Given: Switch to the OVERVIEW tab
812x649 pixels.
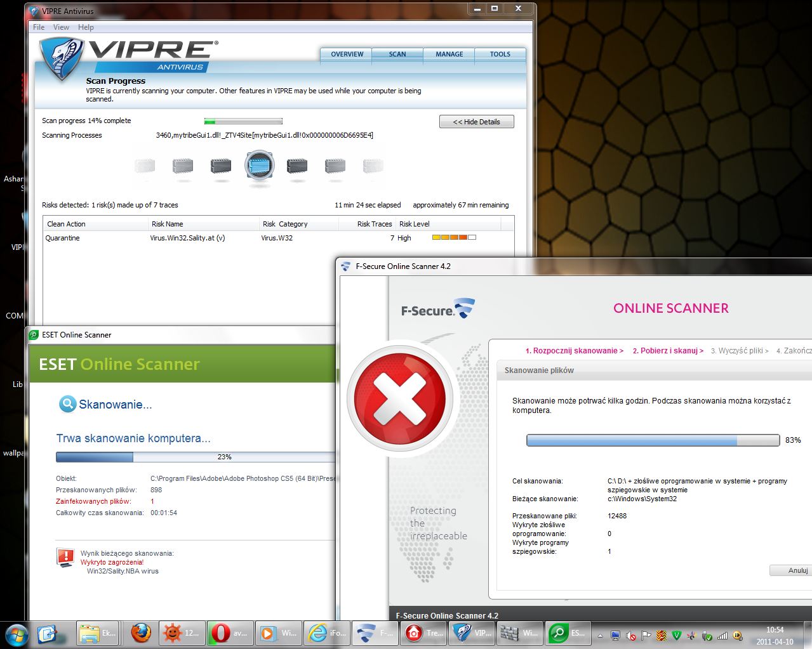Looking at the screenshot, I should coord(347,55).
